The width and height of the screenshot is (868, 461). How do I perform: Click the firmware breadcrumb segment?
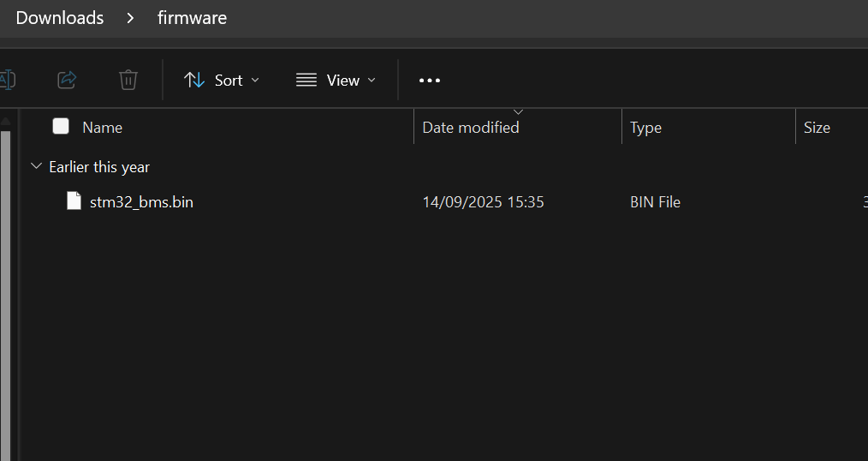(192, 18)
